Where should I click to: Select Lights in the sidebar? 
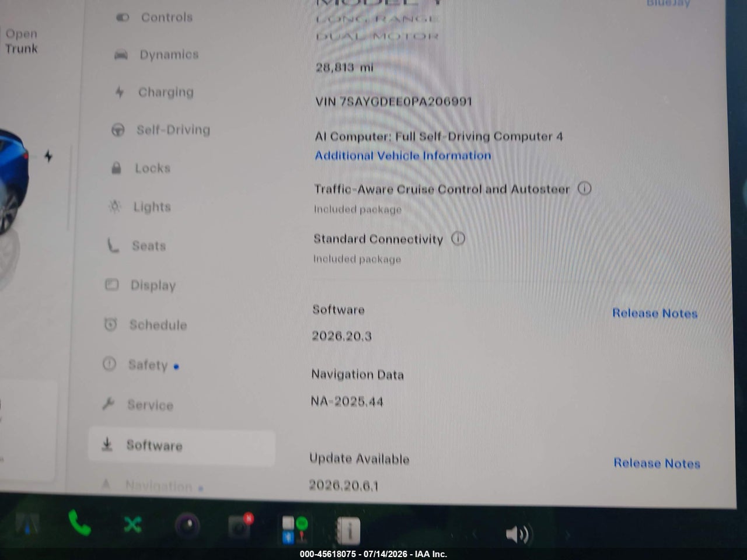click(x=139, y=206)
